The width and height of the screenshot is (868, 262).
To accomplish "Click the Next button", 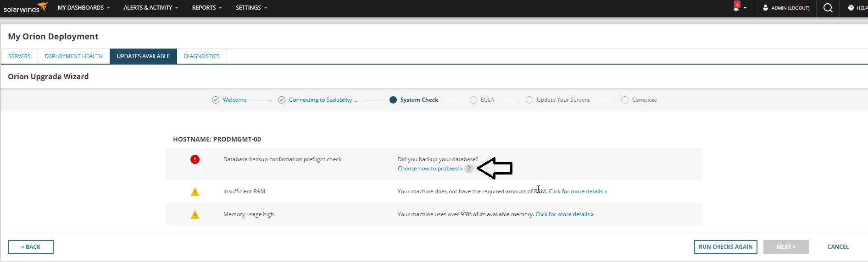I will point(786,247).
